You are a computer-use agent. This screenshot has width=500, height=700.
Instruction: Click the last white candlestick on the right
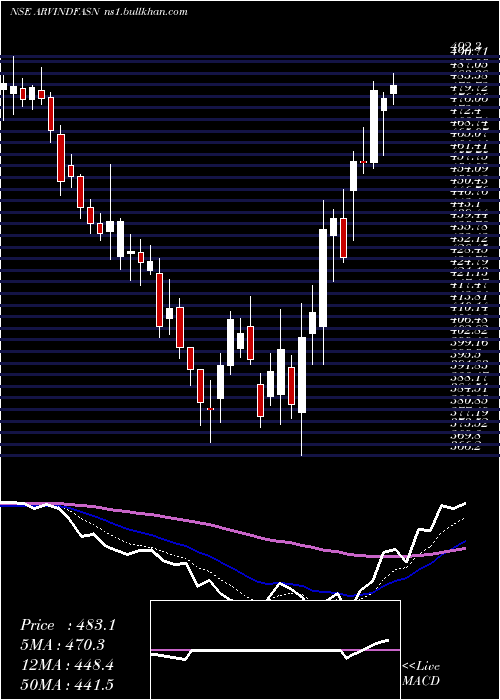pos(393,89)
